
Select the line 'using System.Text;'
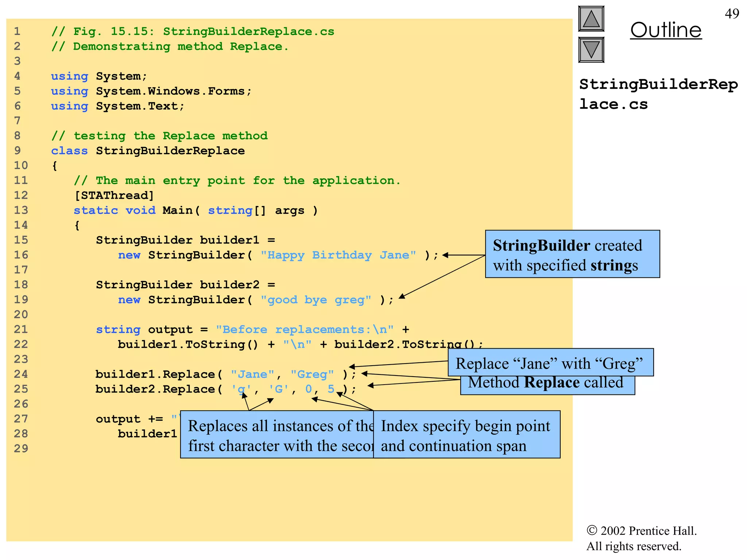pyautogui.click(x=118, y=106)
